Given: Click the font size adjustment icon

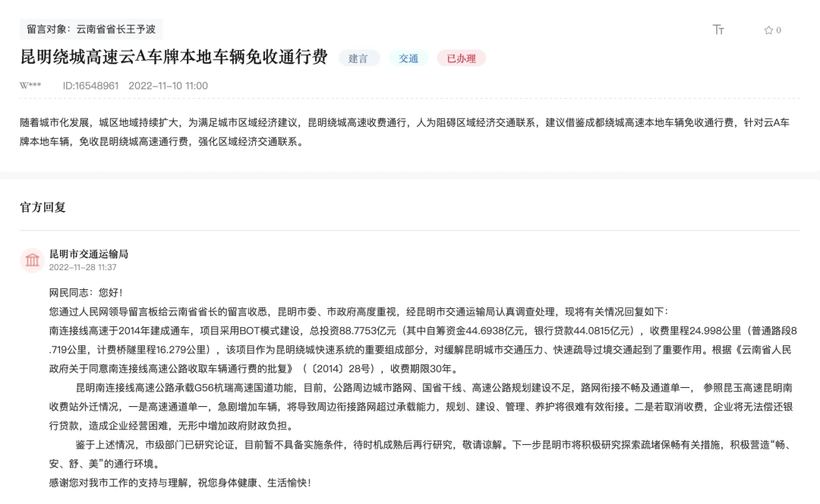Looking at the screenshot, I should point(718,30).
